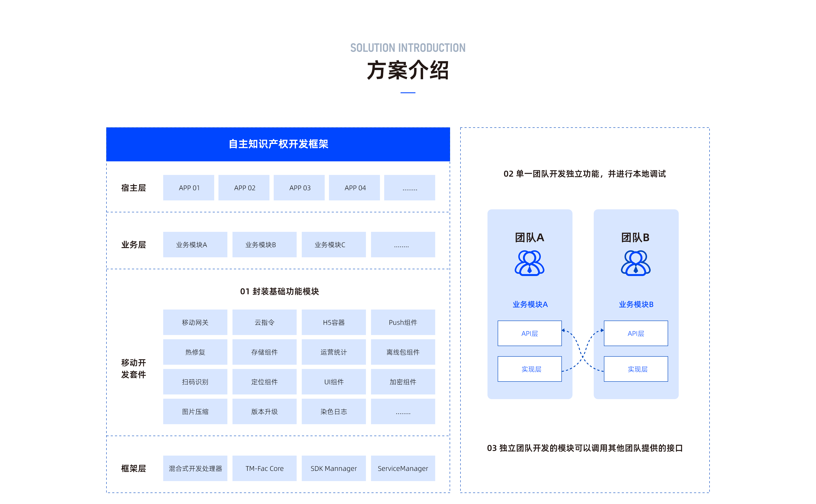The height and width of the screenshot is (504, 816).
Task: Click the 离线包组件 module box
Action: (403, 352)
